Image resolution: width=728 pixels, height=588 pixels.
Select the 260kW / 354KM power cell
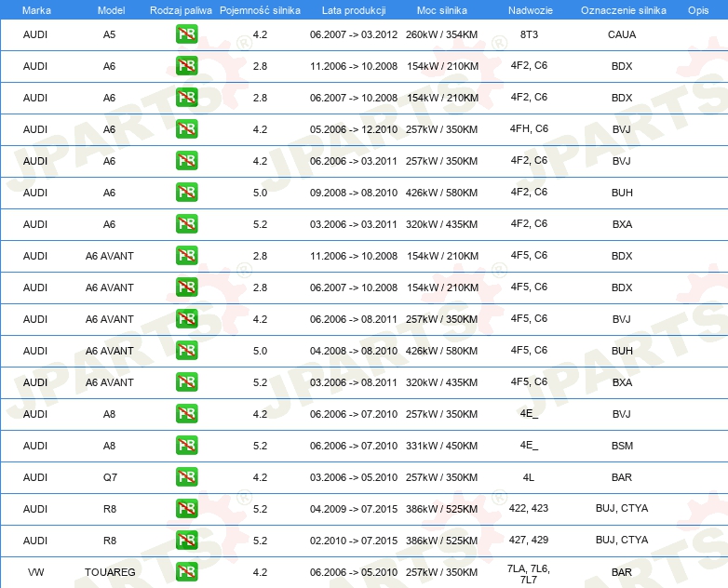tap(441, 34)
